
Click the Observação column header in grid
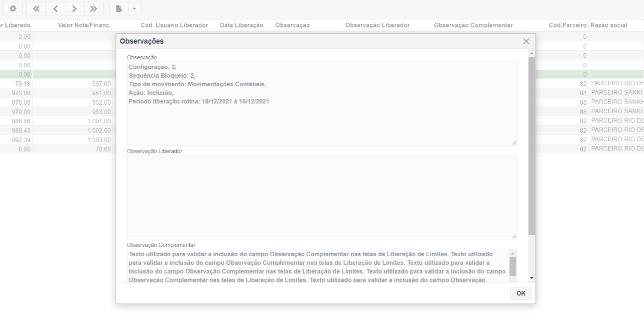coord(292,25)
